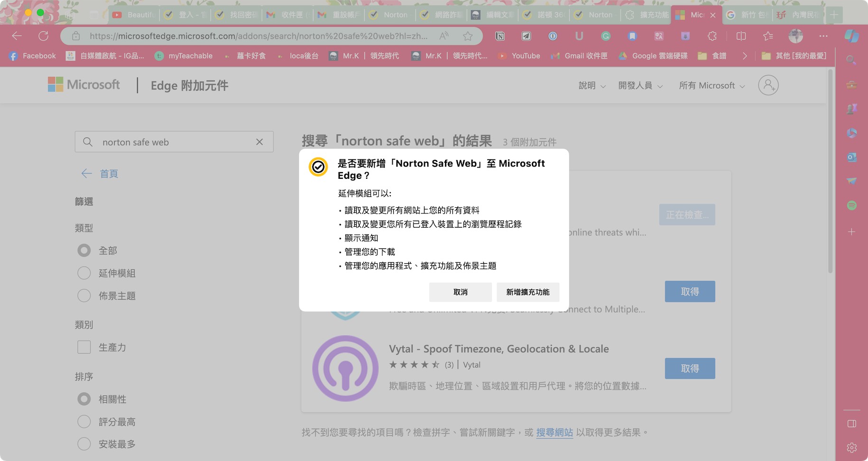
Task: Switch to the Beautiful YouTube tab
Action: point(134,15)
